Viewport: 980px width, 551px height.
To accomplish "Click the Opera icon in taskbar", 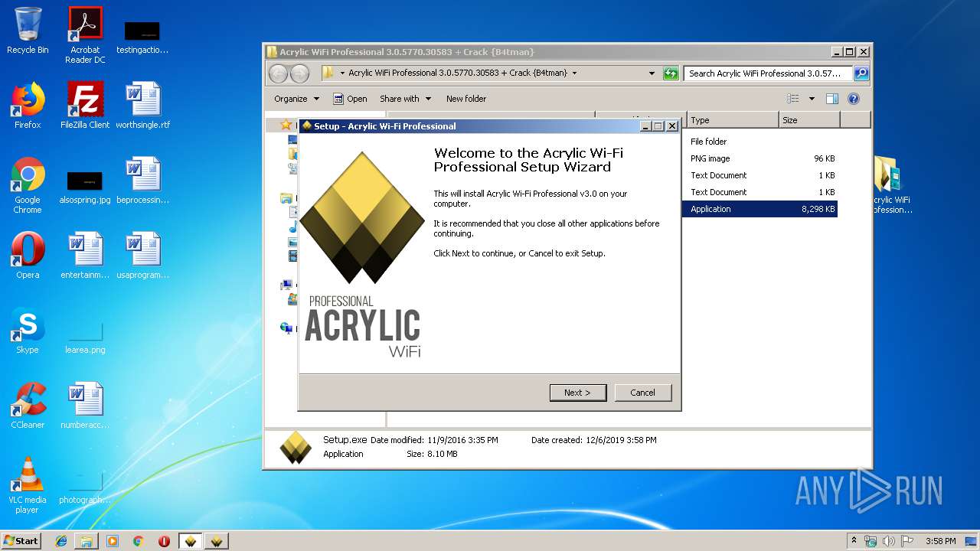I will pos(164,541).
